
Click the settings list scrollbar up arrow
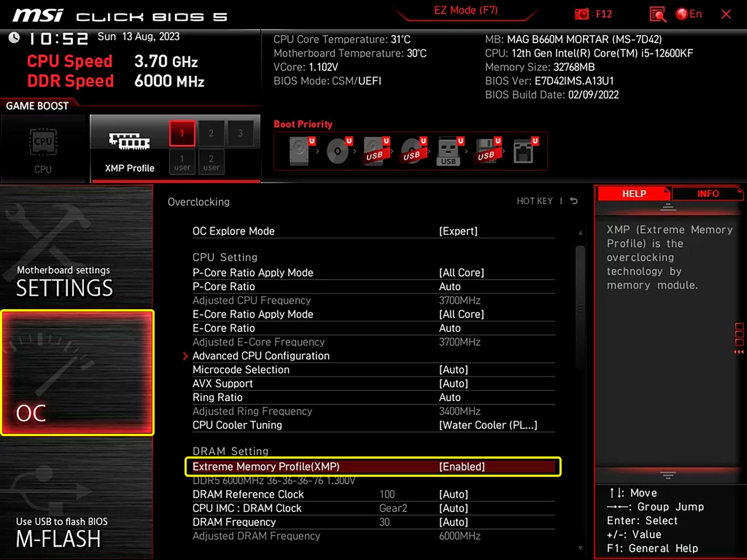pos(580,232)
